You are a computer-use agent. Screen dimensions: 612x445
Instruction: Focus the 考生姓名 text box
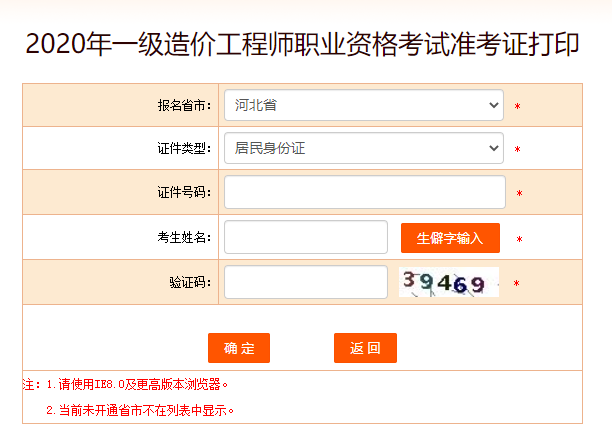click(x=305, y=238)
